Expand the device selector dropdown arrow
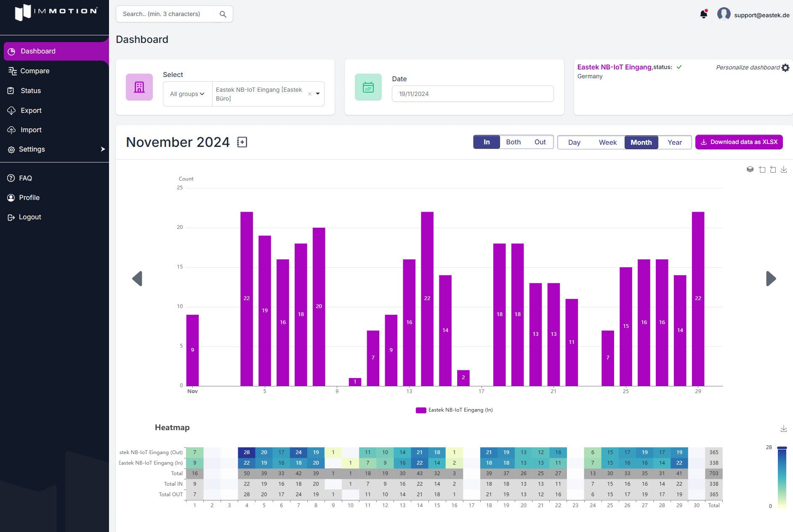 point(318,93)
